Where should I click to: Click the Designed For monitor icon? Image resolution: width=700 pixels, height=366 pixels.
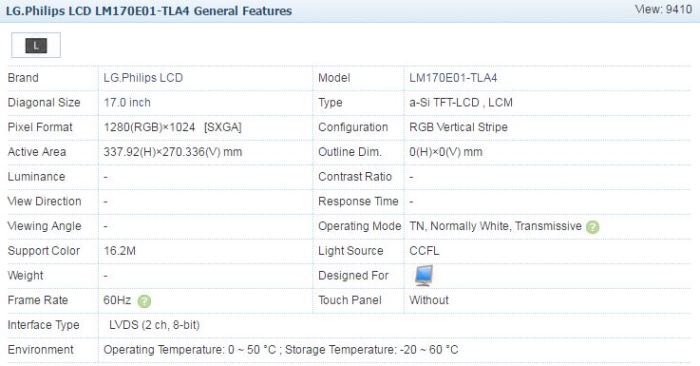point(423,275)
